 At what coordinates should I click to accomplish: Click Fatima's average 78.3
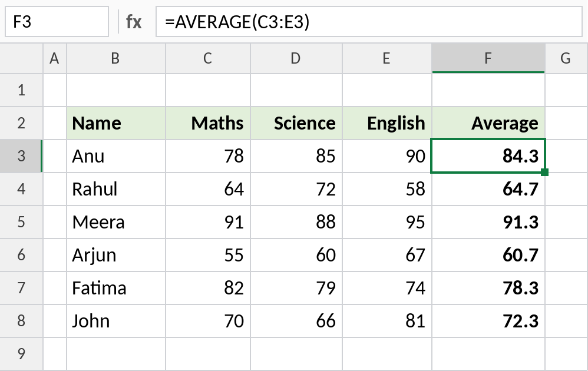(488, 288)
